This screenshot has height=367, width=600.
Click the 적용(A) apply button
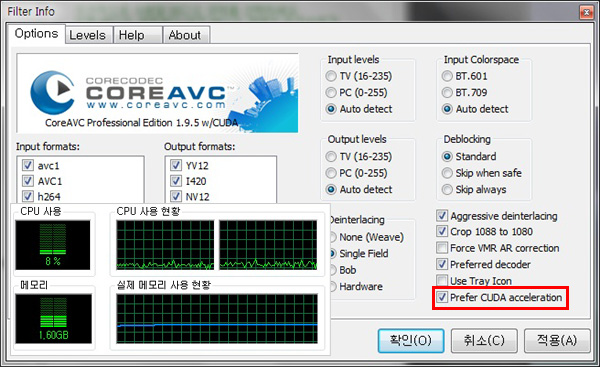coord(557,340)
